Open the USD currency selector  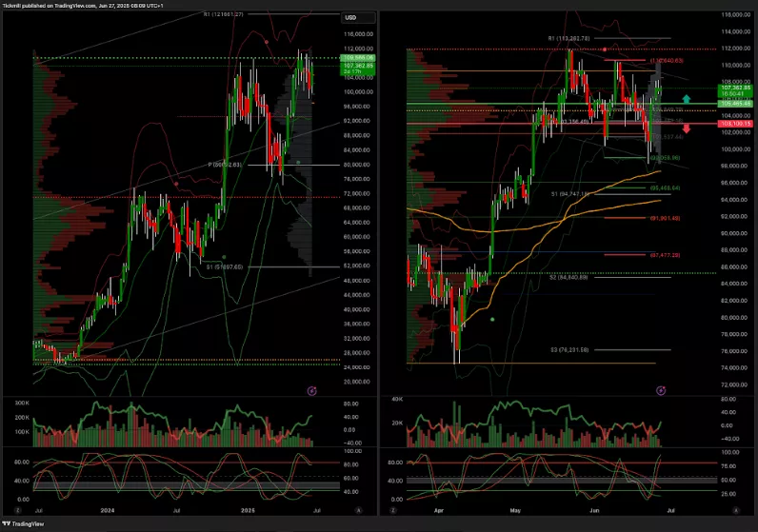click(351, 17)
